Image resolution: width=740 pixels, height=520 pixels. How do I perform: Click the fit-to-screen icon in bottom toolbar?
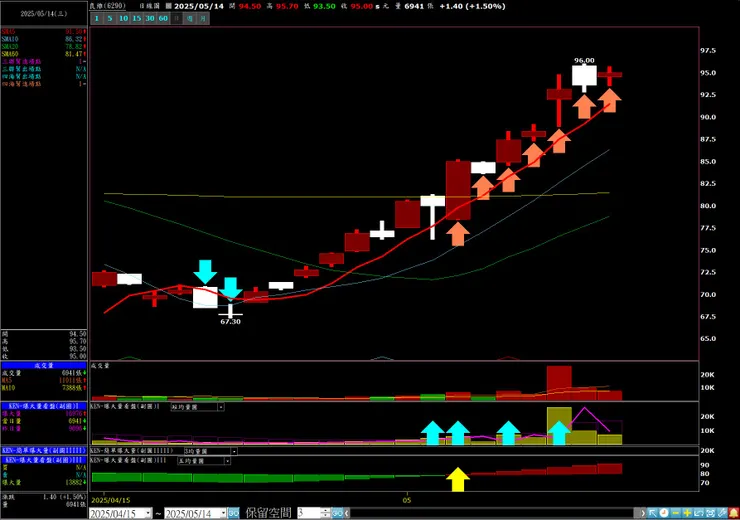pyautogui.click(x=710, y=513)
